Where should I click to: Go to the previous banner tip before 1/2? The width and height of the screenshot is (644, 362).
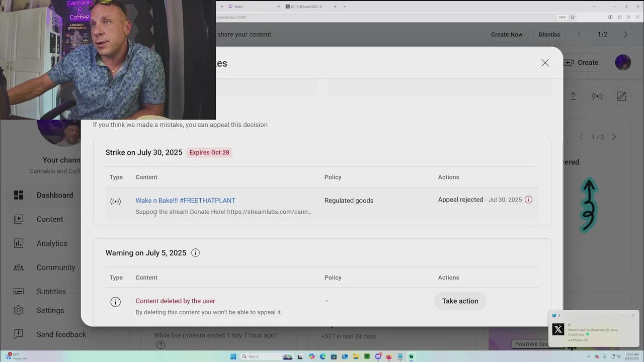tap(579, 34)
